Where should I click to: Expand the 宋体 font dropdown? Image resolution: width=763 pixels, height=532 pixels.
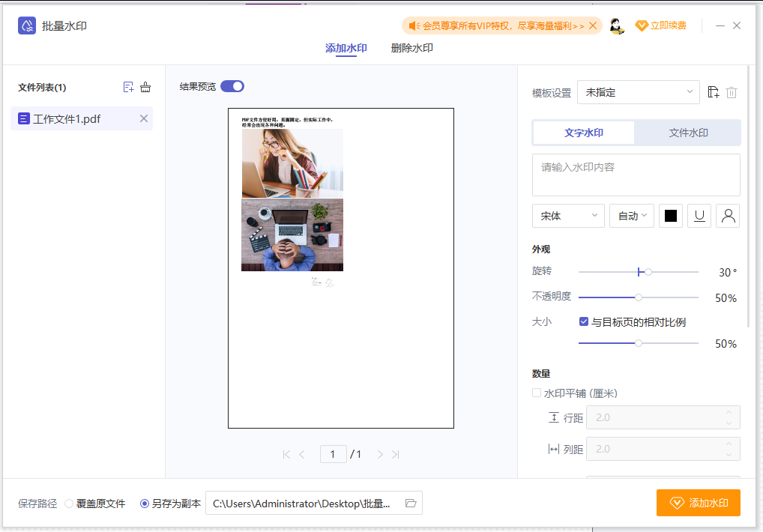click(x=568, y=216)
